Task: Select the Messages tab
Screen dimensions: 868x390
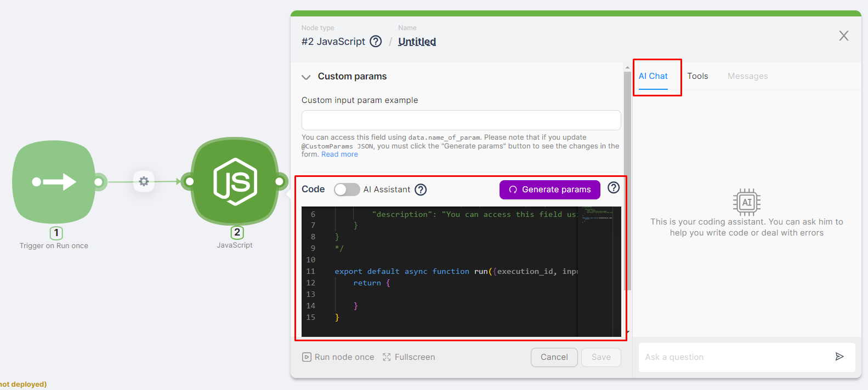Action: [747, 76]
